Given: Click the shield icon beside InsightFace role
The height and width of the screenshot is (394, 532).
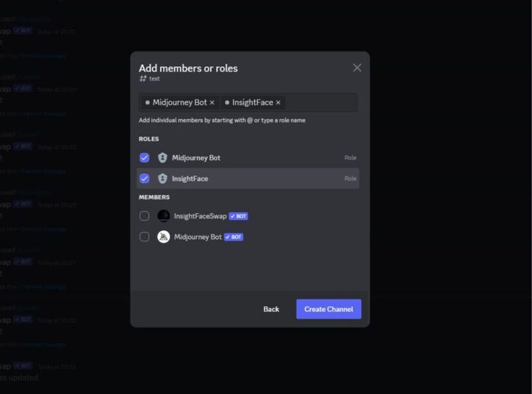Looking at the screenshot, I should (x=163, y=178).
